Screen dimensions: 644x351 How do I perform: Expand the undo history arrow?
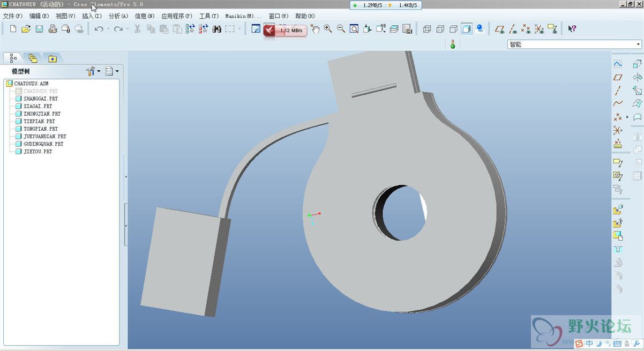point(108,29)
